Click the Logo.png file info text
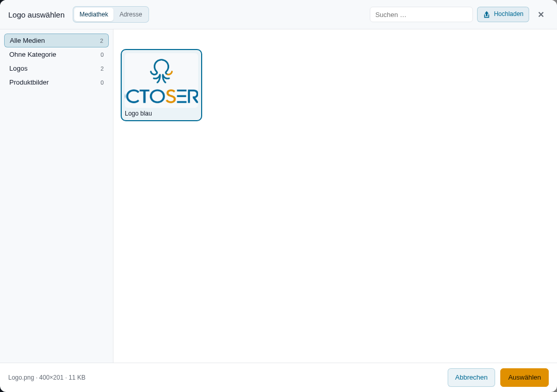557x392 pixels. [x=47, y=378]
